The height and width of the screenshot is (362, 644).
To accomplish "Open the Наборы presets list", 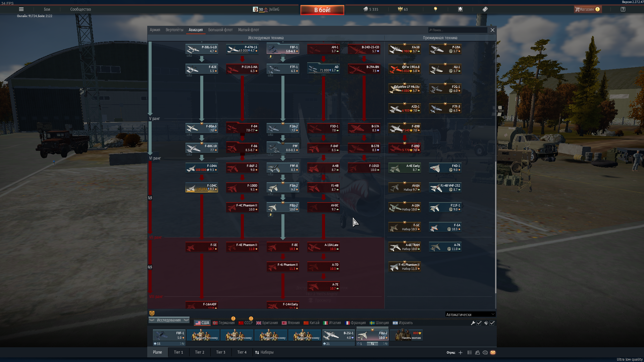I will pos(264,352).
